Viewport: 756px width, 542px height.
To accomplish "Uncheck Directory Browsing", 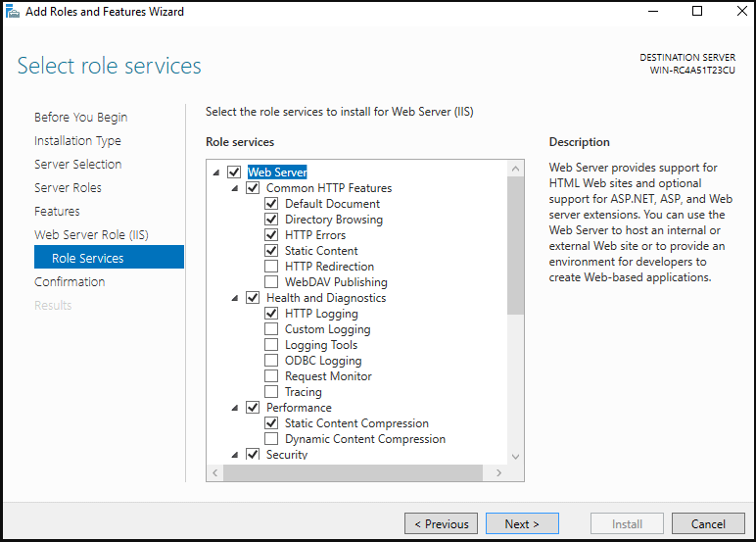I will 271,220.
